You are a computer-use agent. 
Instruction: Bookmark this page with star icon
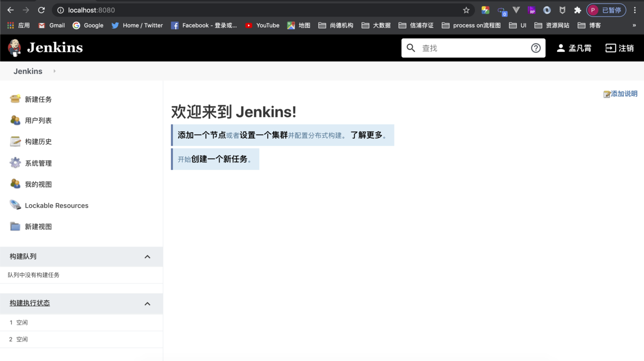tap(466, 10)
